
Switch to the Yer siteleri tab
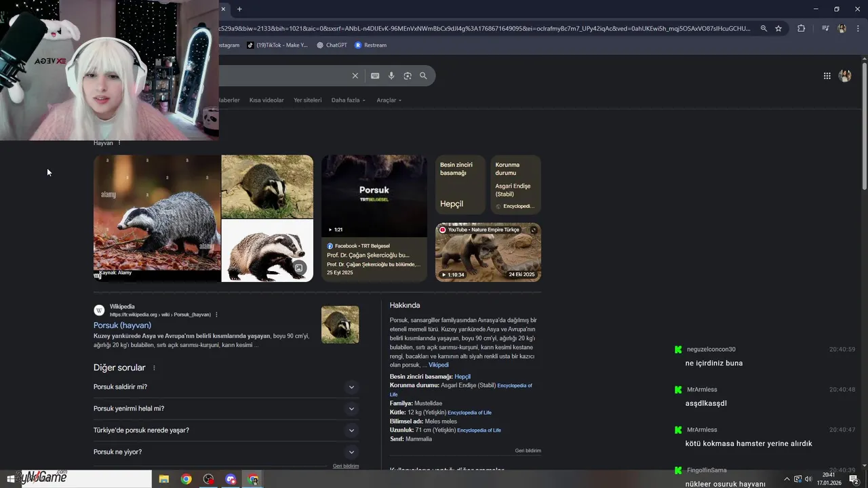coord(307,100)
